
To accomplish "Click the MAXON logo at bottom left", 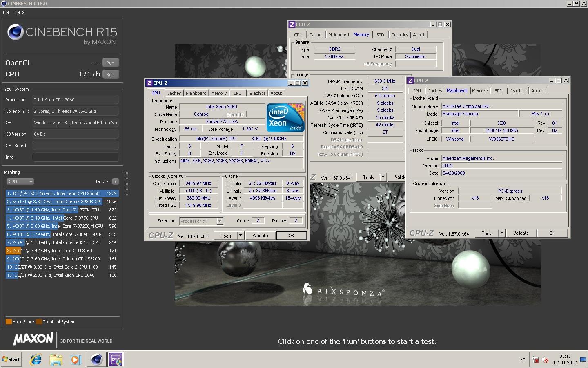I will [33, 339].
